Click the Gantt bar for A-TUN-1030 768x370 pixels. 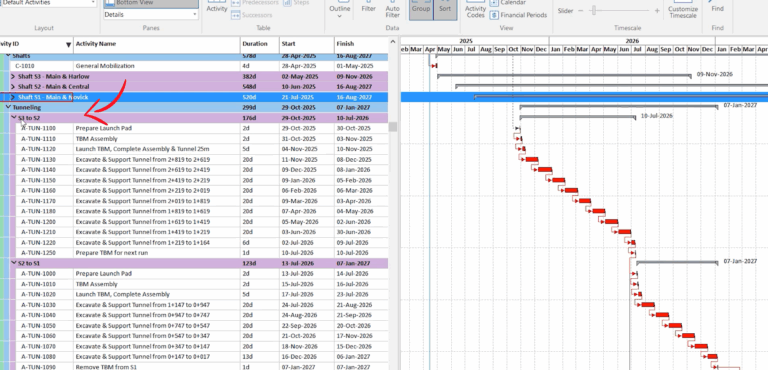(648, 305)
